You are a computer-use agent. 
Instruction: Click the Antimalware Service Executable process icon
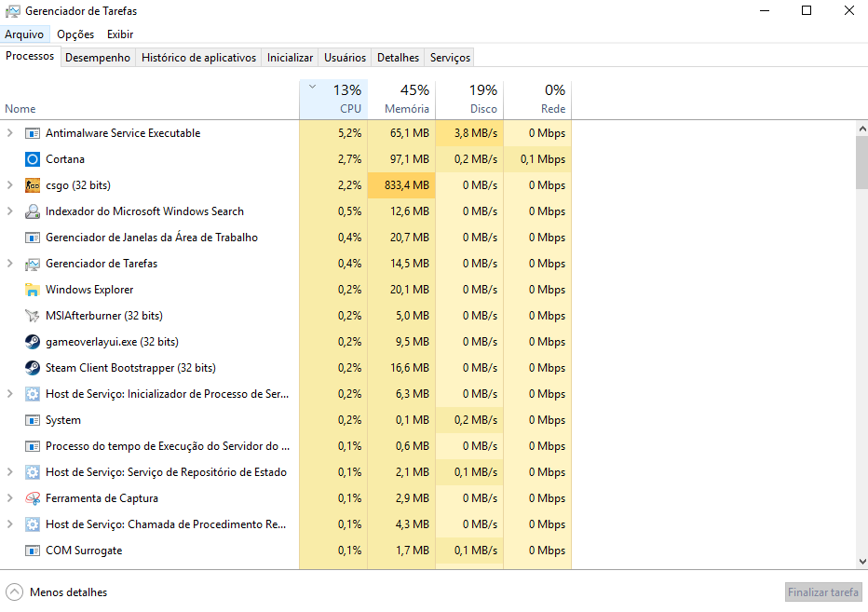(x=33, y=133)
